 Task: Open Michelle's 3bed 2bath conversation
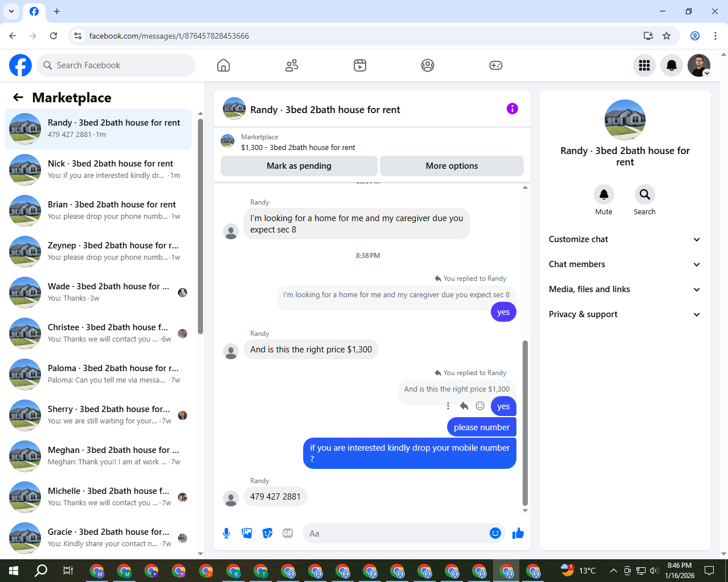tap(98, 497)
